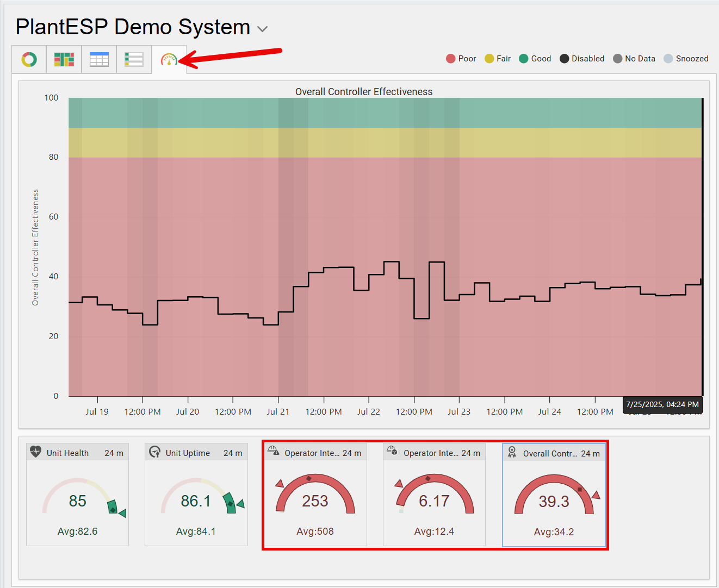Click the Overall Controller Effectiveness chart title
This screenshot has height=588, width=719.
[364, 92]
